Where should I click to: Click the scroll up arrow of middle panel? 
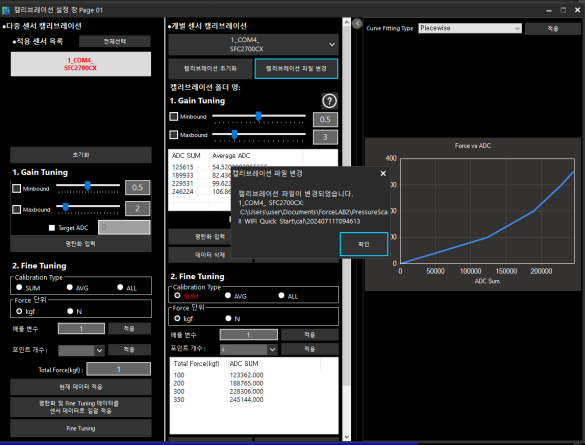[x=346, y=23]
